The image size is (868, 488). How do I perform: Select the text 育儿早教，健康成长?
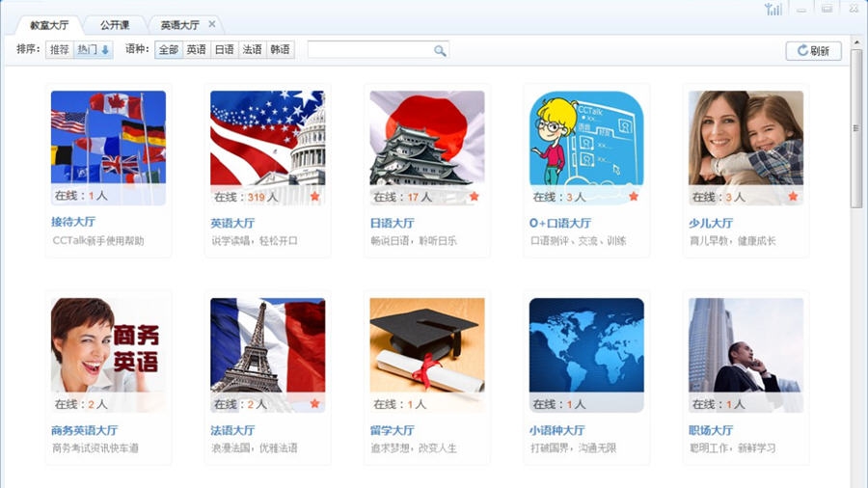(x=733, y=241)
